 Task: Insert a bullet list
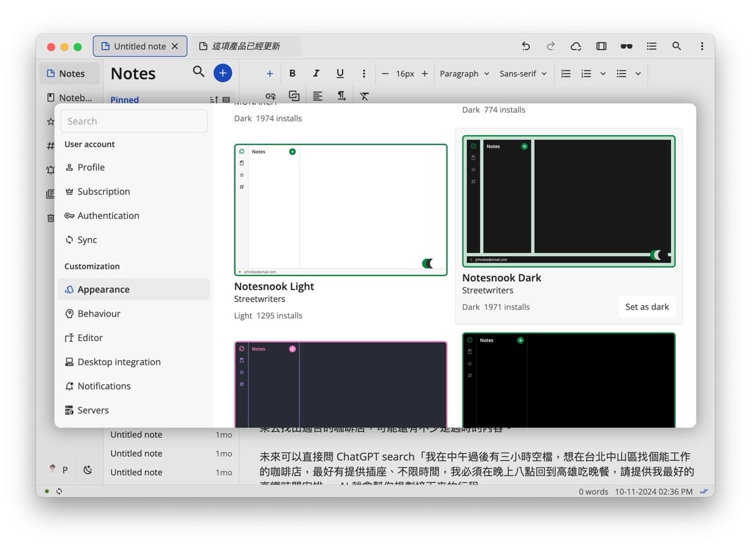coord(621,74)
